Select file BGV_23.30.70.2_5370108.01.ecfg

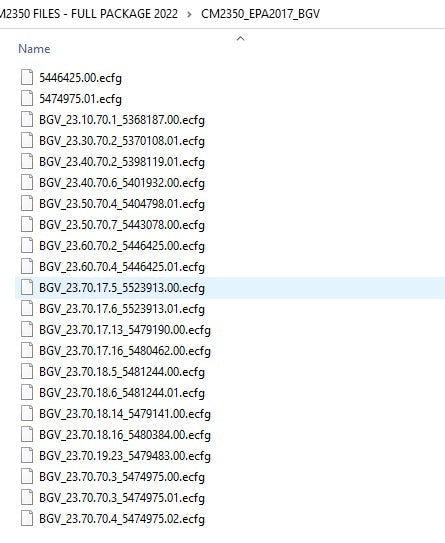[x=122, y=141]
